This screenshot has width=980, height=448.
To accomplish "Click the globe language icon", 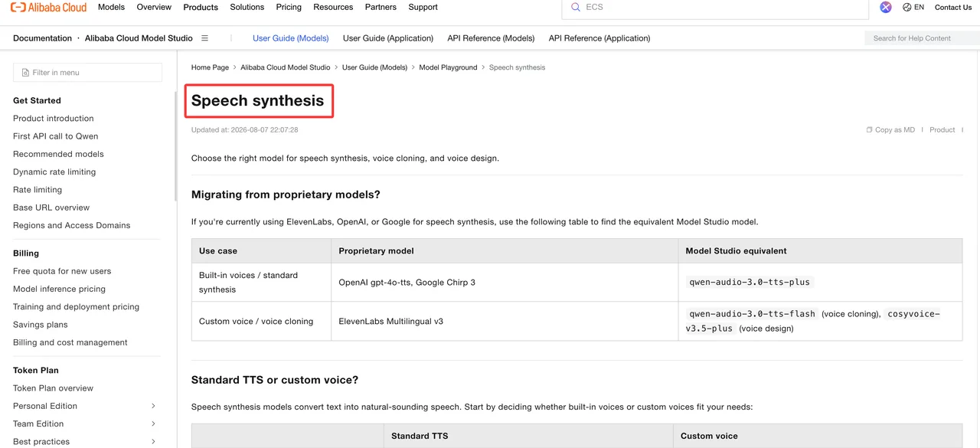I will click(907, 8).
